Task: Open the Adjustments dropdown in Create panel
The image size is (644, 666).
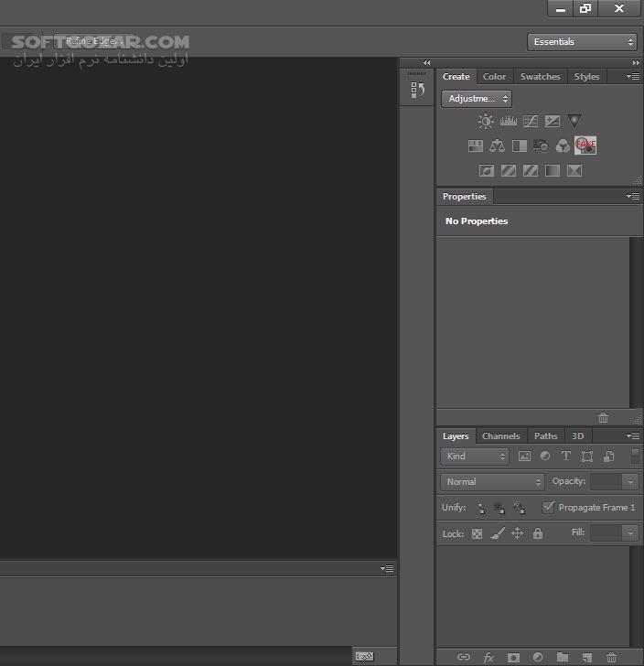Action: pos(477,99)
